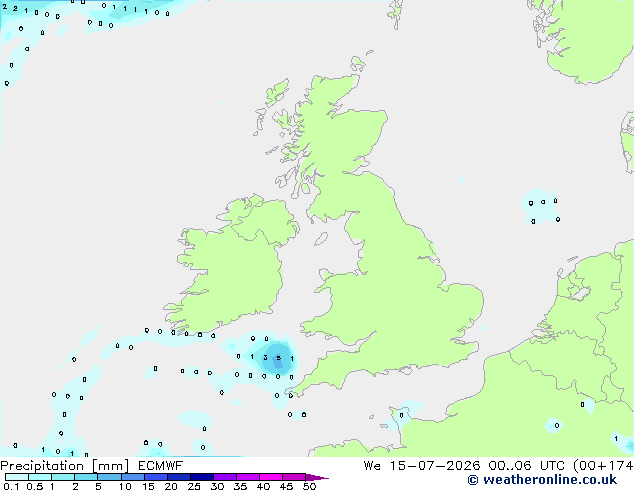Click the '5' value in the blue rain core

coord(278,358)
